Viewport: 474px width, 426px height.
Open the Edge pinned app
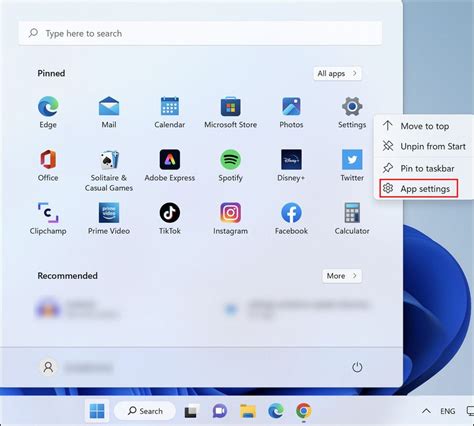48,112
